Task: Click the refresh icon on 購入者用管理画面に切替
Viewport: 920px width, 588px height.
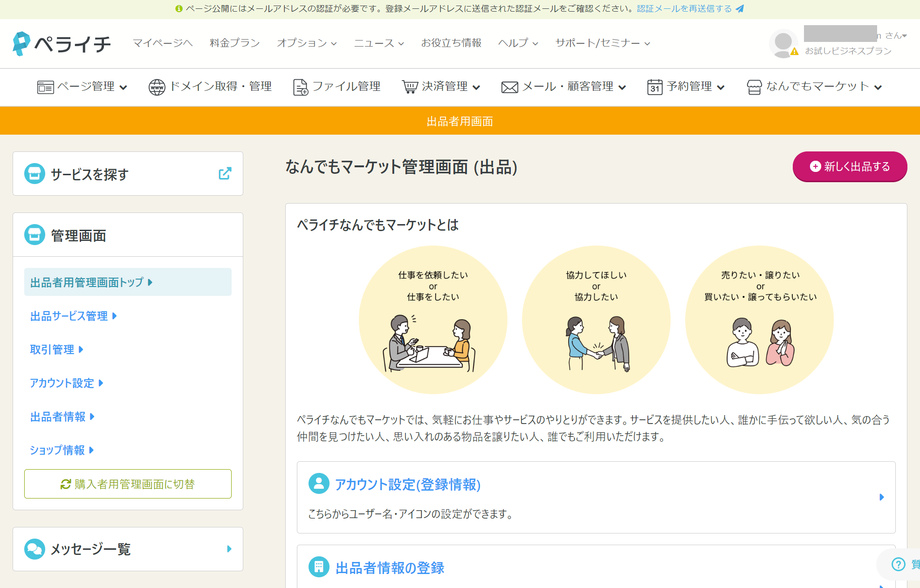Action: pyautogui.click(x=66, y=484)
